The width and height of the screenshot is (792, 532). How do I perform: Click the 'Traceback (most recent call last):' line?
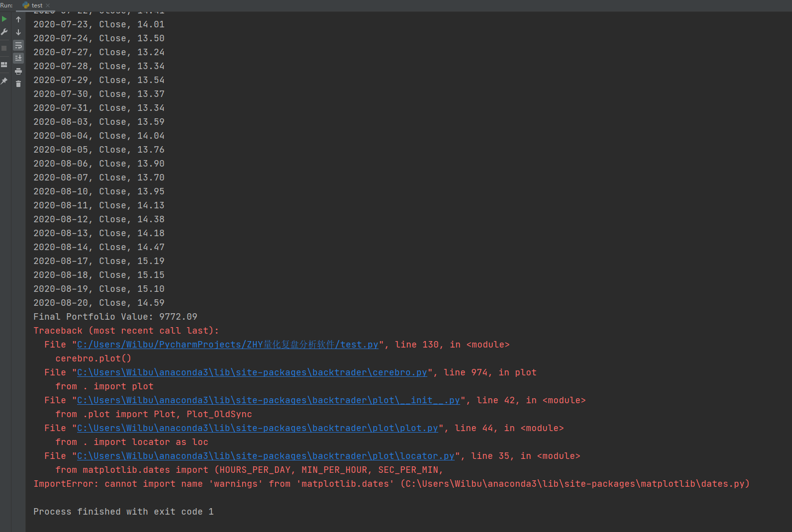click(x=126, y=331)
